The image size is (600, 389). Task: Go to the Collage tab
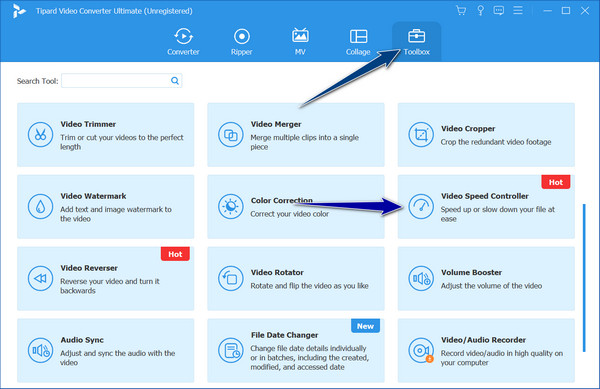pos(358,42)
